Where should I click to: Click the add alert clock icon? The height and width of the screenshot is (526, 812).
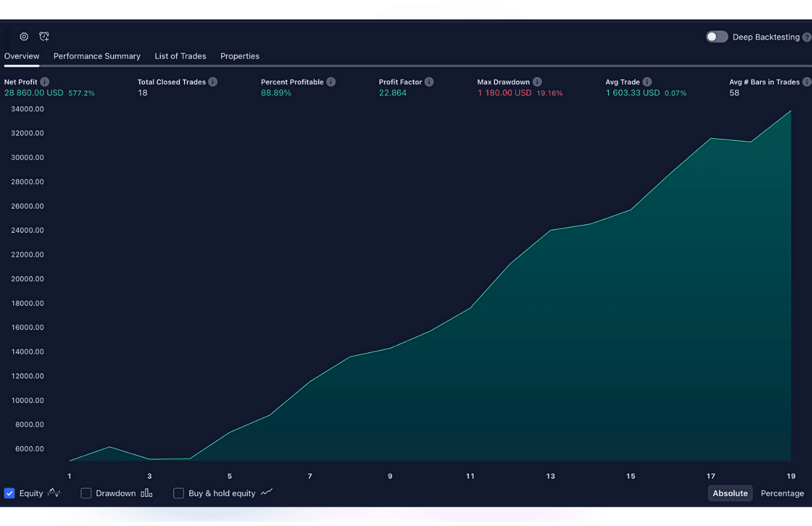44,37
